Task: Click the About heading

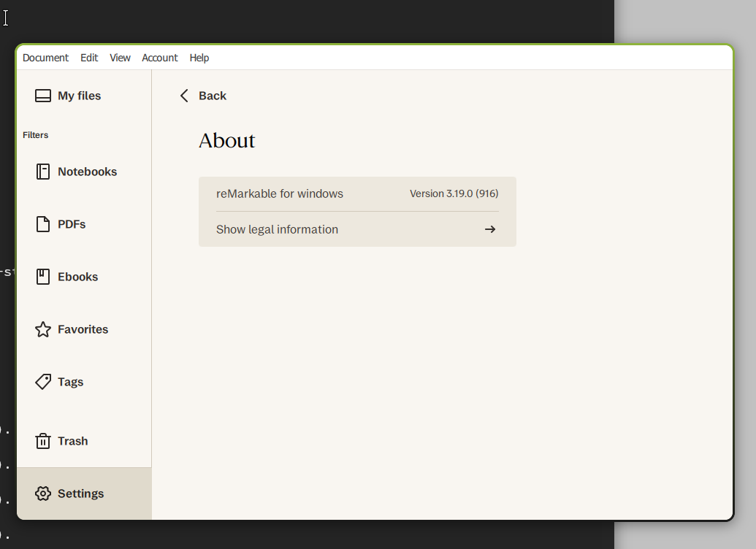Action: pyautogui.click(x=226, y=141)
